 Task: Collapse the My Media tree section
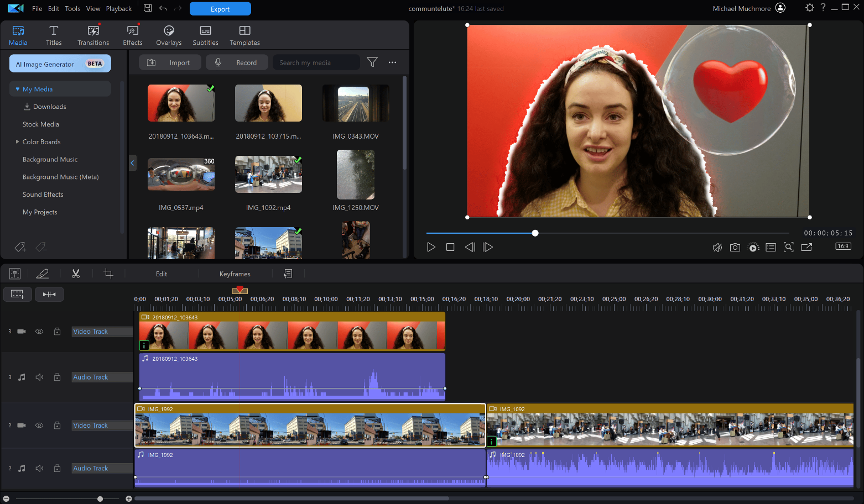(x=18, y=89)
